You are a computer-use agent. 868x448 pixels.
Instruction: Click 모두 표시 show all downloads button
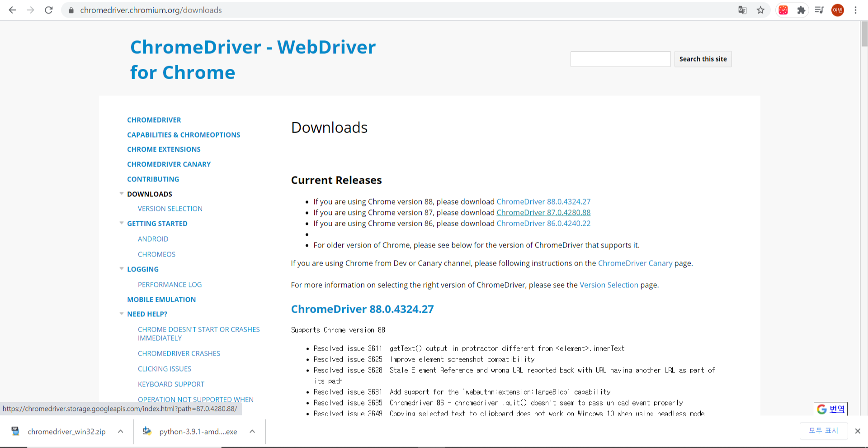[x=823, y=431]
